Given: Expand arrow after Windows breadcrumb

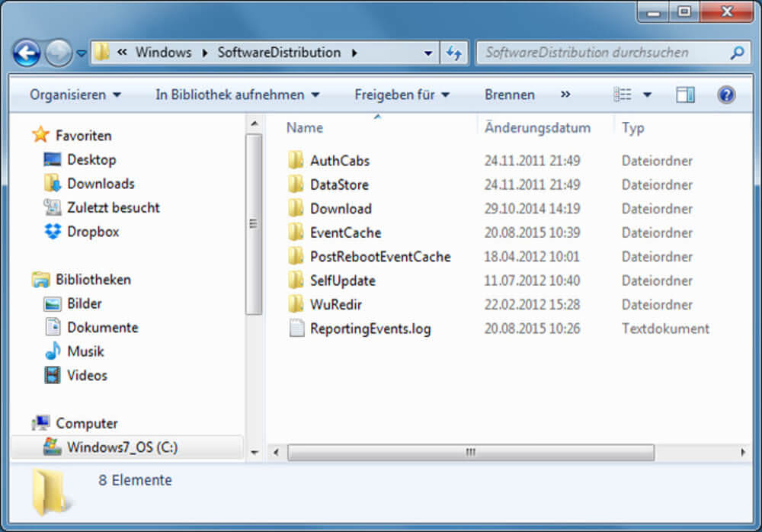Looking at the screenshot, I should [204, 53].
